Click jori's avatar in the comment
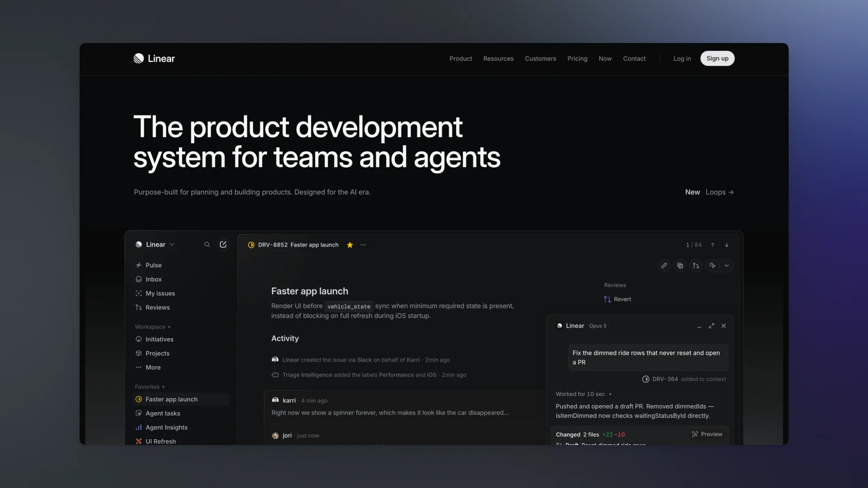Viewport: 868px width, 488px height. click(275, 435)
